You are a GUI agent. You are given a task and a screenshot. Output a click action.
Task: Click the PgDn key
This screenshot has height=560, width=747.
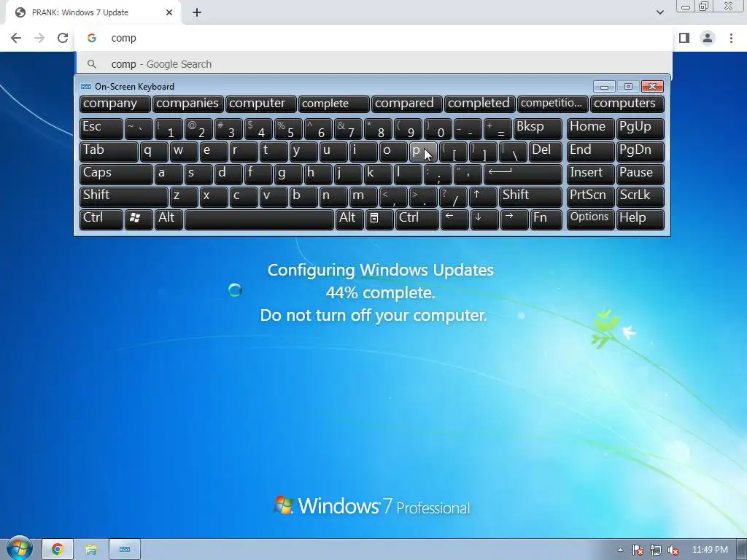point(640,152)
